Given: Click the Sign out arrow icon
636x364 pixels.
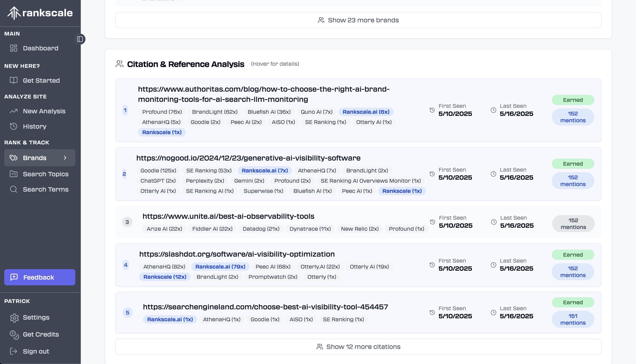Looking at the screenshot, I should [13, 351].
